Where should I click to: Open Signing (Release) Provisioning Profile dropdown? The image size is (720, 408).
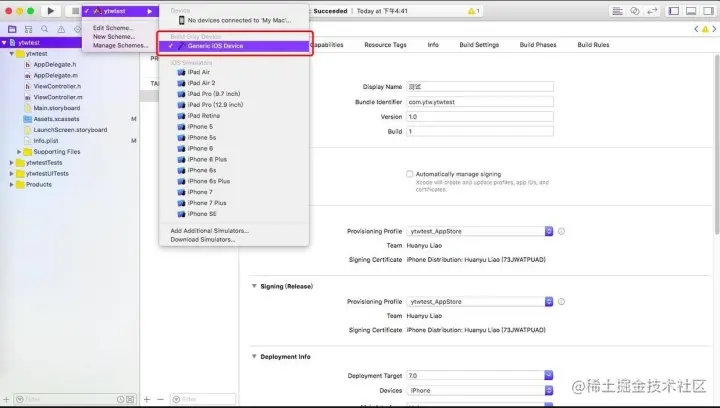(x=480, y=302)
